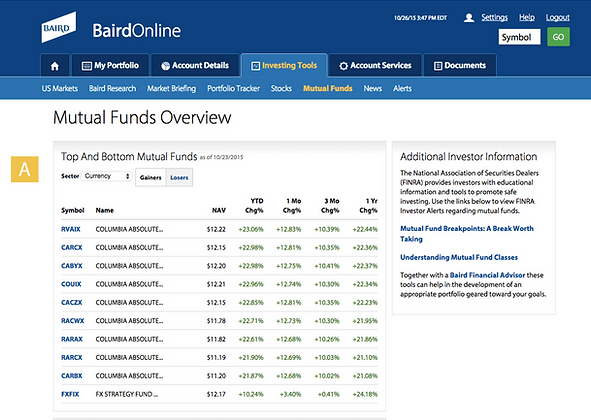Click the 3 Mo Chg% column header
Image resolution: width=591 pixels, height=420 pixels.
point(330,206)
